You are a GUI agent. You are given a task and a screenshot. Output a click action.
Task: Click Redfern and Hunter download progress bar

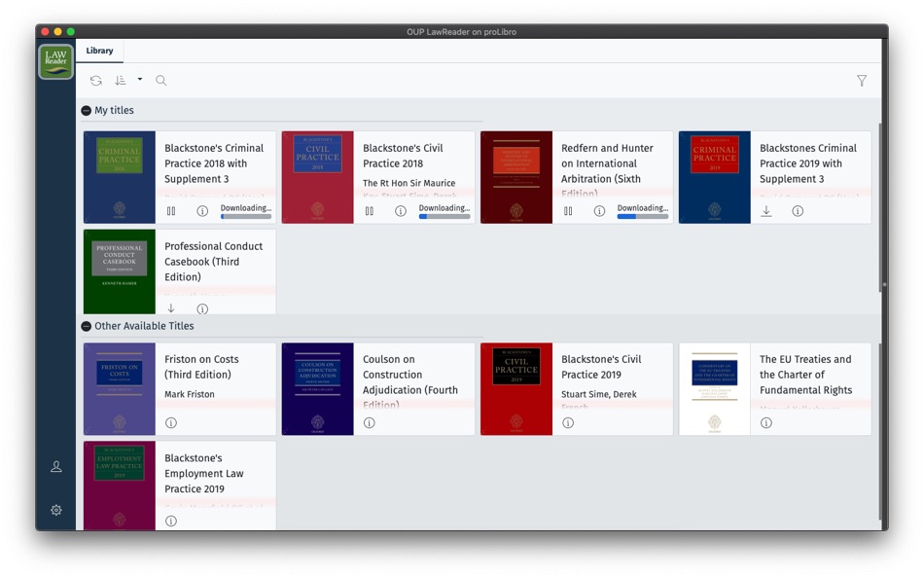pos(643,216)
